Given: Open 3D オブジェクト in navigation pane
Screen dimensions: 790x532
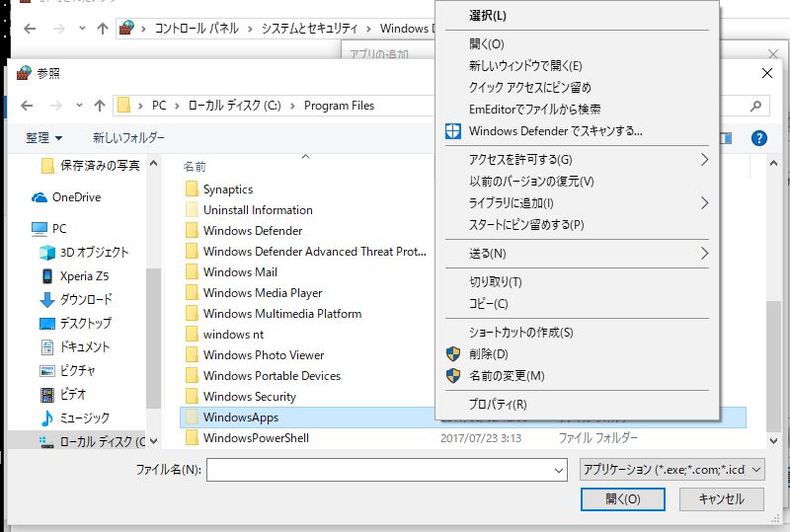Looking at the screenshot, I should [x=84, y=253].
